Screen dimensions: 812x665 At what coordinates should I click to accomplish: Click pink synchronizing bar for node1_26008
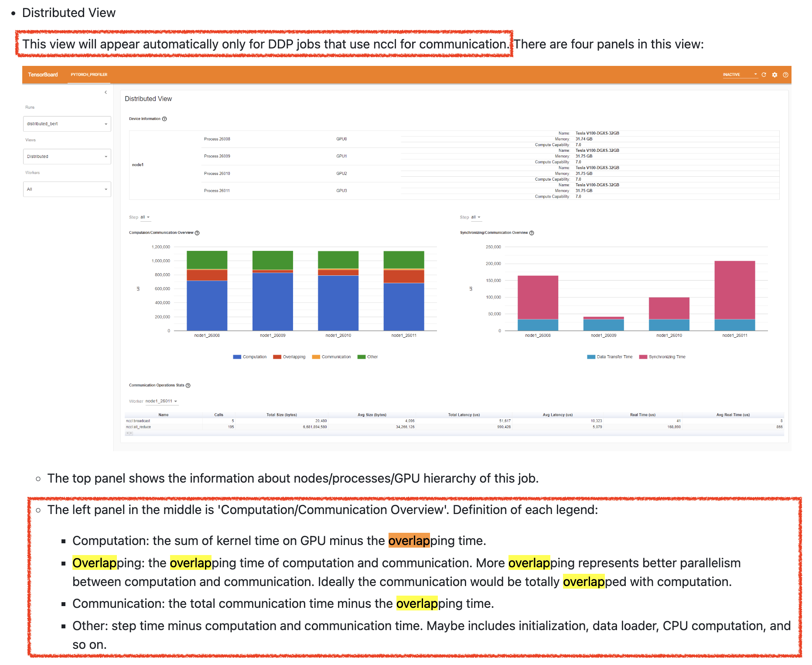(x=538, y=298)
